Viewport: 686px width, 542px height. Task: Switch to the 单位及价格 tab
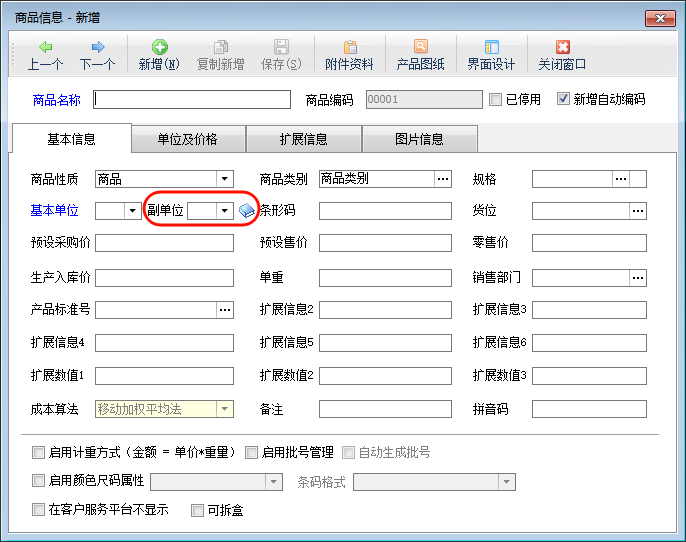click(x=188, y=139)
